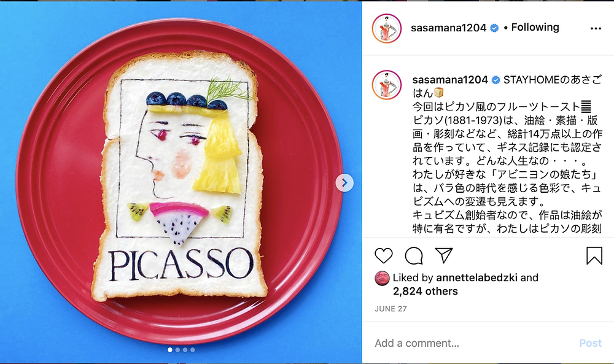614x364 pixels.
Task: Click the profile avatar beside the caption
Action: [387, 85]
